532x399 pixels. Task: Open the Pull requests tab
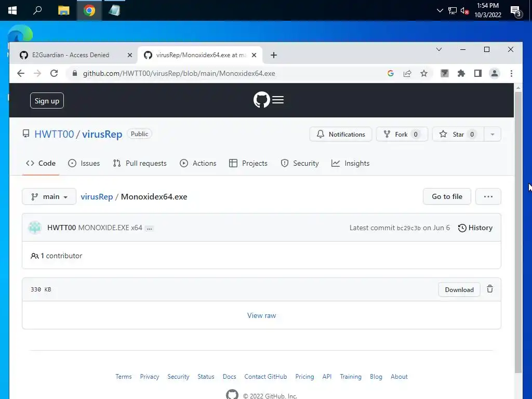(140, 163)
